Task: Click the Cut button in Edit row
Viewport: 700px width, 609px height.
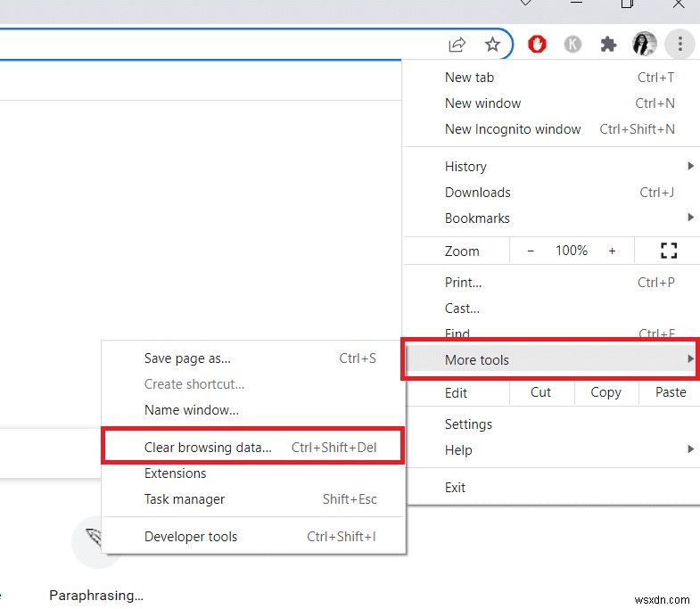Action: click(x=540, y=392)
